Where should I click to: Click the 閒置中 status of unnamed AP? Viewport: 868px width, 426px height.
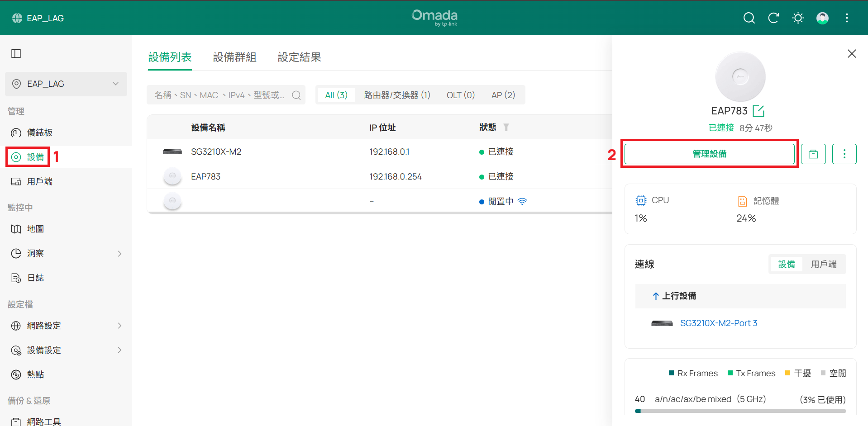pos(501,201)
